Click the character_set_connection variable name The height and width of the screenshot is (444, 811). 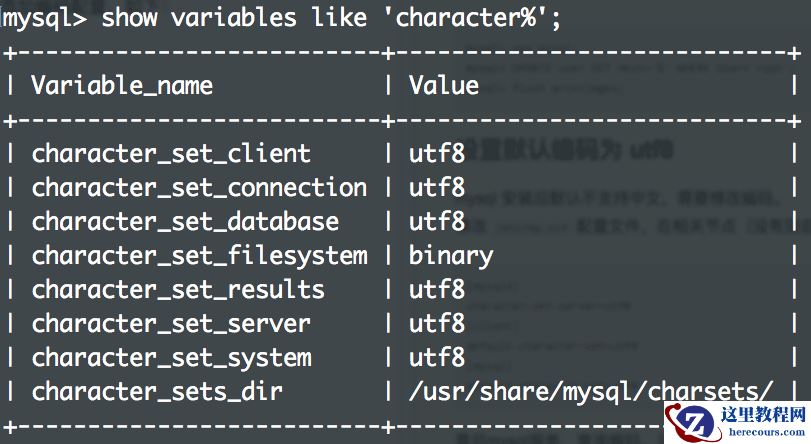pyautogui.click(x=199, y=187)
